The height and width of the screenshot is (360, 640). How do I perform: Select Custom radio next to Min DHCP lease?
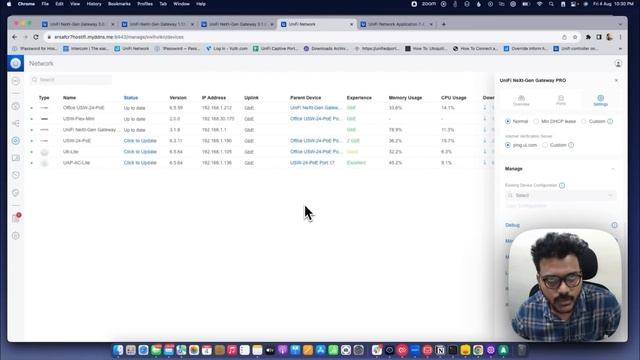(x=584, y=121)
